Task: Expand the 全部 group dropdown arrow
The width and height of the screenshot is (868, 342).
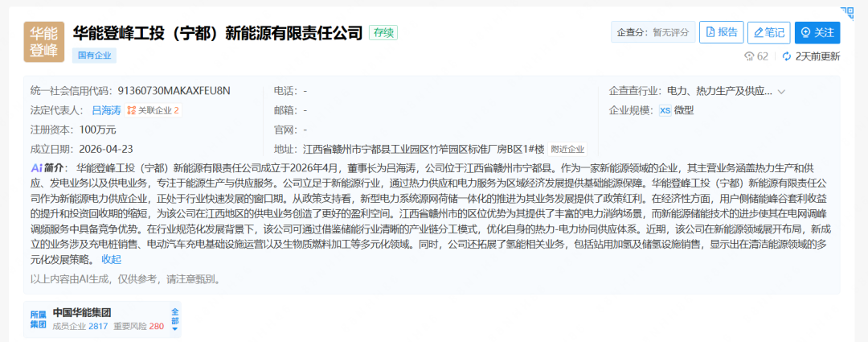Action: 174,319
